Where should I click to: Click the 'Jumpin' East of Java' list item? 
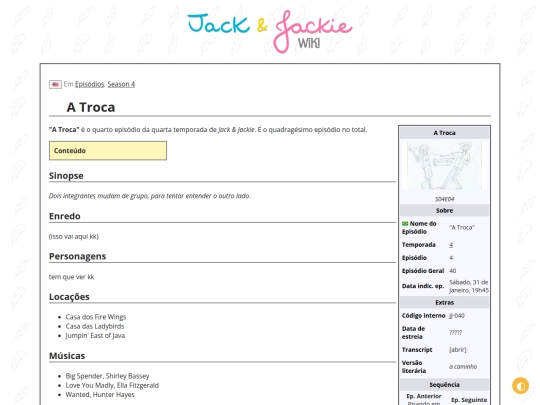95,335
